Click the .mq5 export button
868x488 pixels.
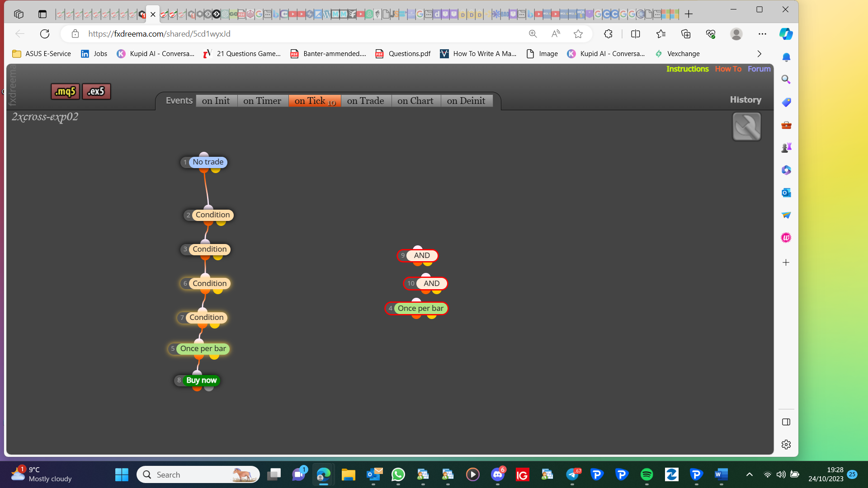click(x=65, y=92)
